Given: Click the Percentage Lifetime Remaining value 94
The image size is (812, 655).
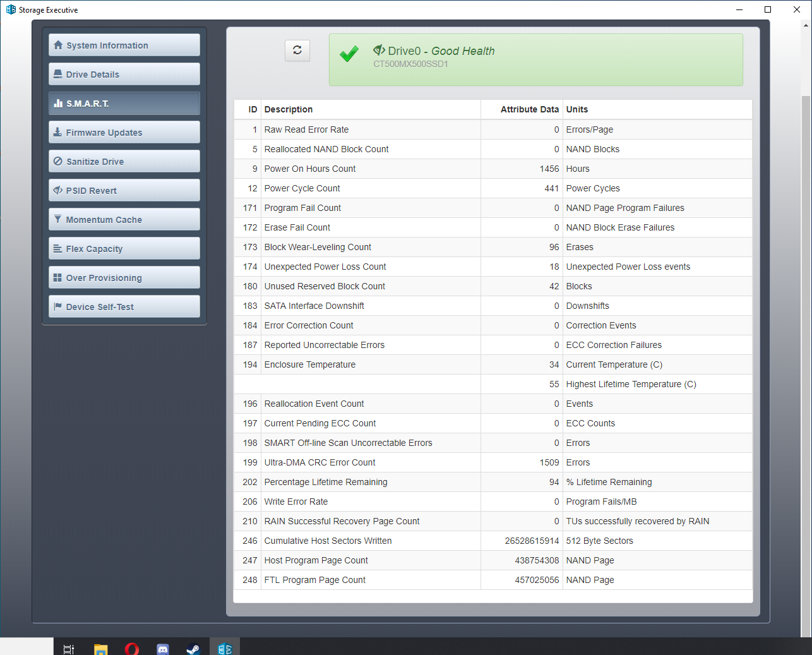Looking at the screenshot, I should click(x=554, y=482).
